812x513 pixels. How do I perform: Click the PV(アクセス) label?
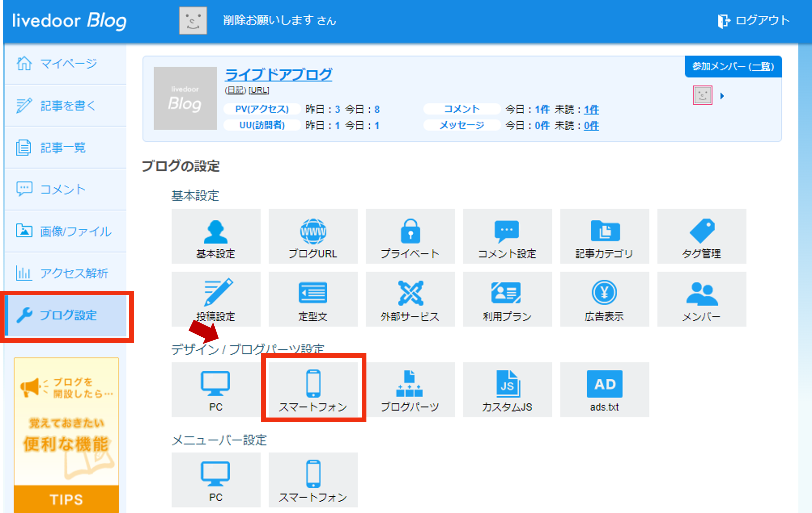pyautogui.click(x=262, y=109)
